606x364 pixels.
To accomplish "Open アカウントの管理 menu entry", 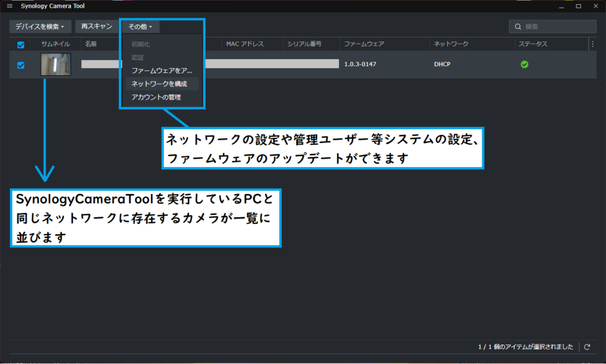I will click(162, 98).
